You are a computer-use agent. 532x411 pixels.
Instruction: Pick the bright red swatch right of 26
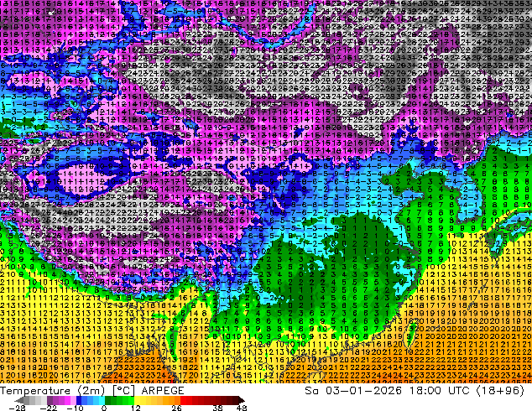[x=183, y=400]
